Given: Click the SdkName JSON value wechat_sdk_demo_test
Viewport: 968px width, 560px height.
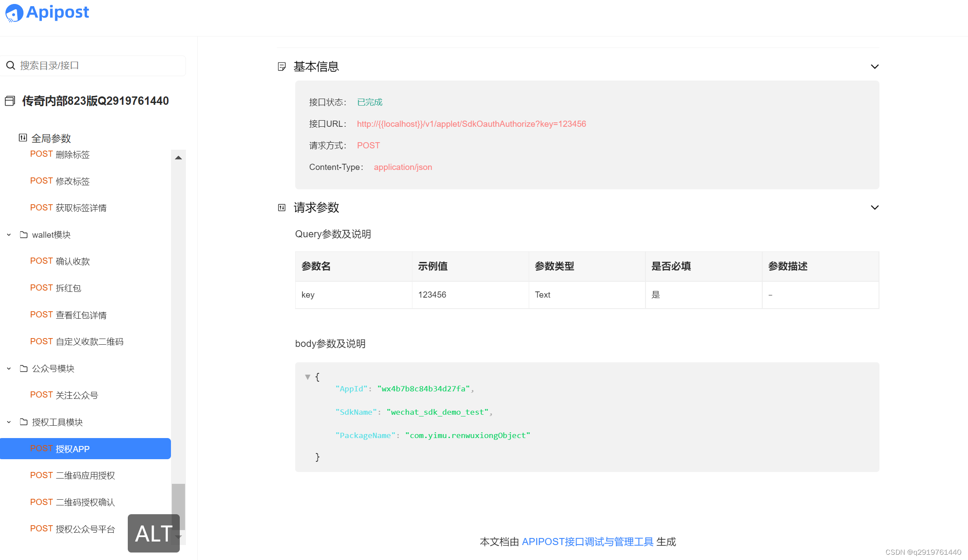Looking at the screenshot, I should (438, 412).
